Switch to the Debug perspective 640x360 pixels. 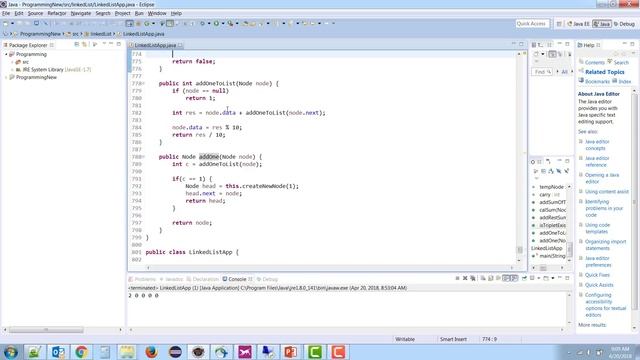point(624,24)
